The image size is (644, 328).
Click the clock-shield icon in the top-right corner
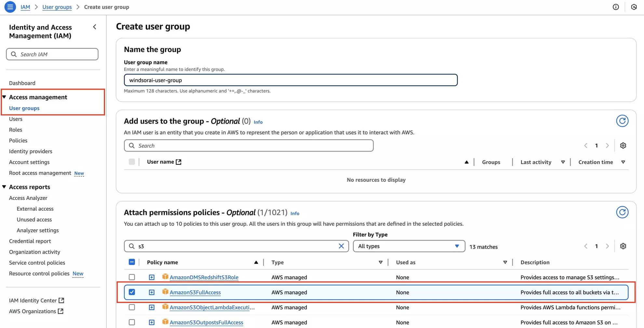[634, 7]
